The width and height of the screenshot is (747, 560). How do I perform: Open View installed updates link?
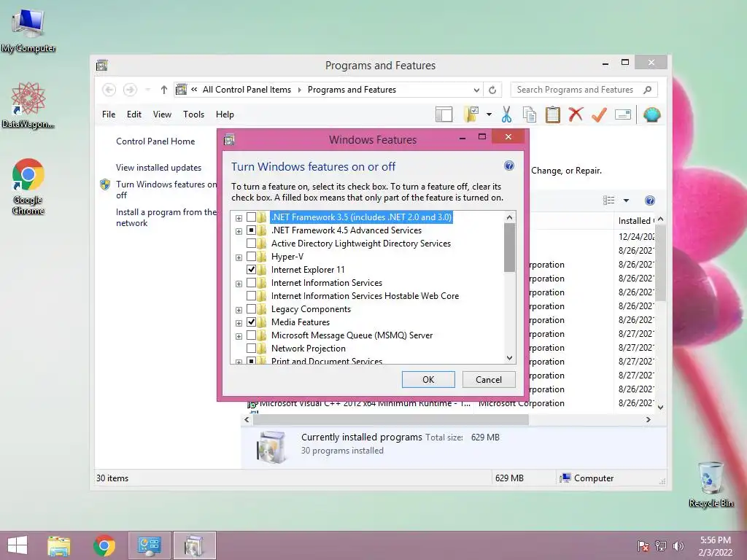[x=158, y=168]
